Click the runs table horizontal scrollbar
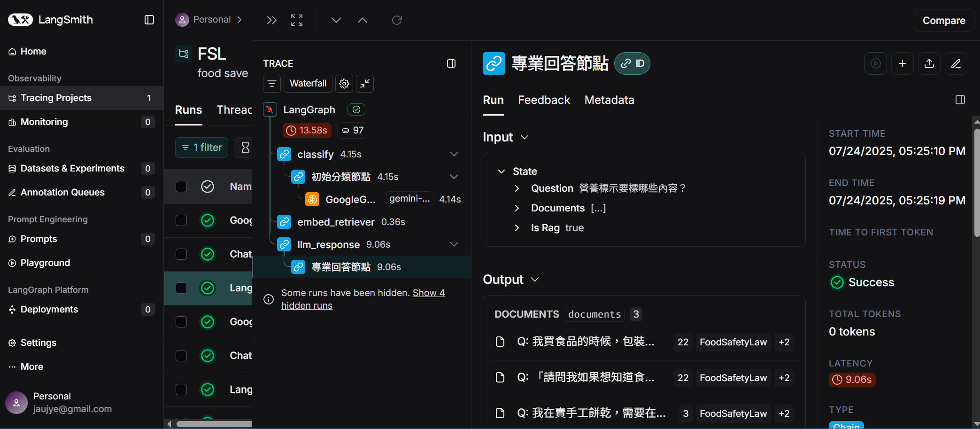Viewport: 980px width, 429px height. pyautogui.click(x=214, y=424)
